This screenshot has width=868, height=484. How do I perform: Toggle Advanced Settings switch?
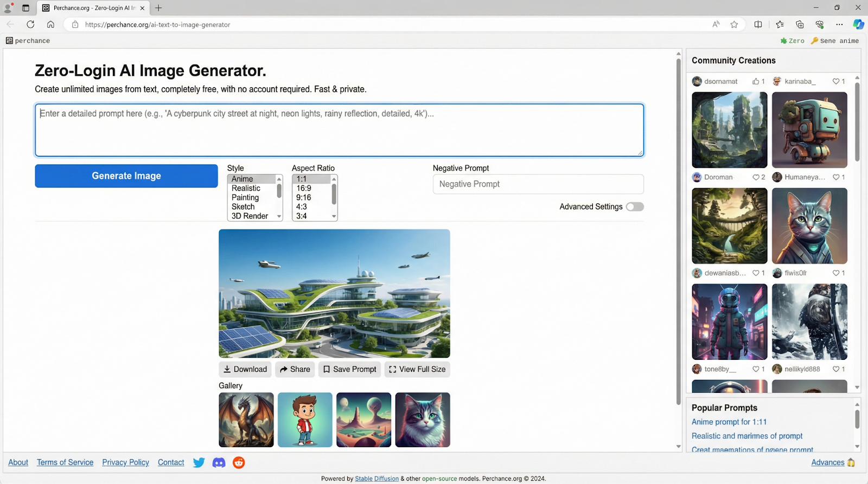(x=635, y=206)
